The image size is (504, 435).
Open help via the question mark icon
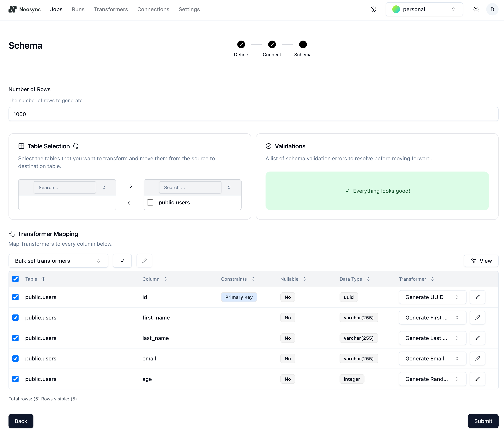tap(373, 9)
